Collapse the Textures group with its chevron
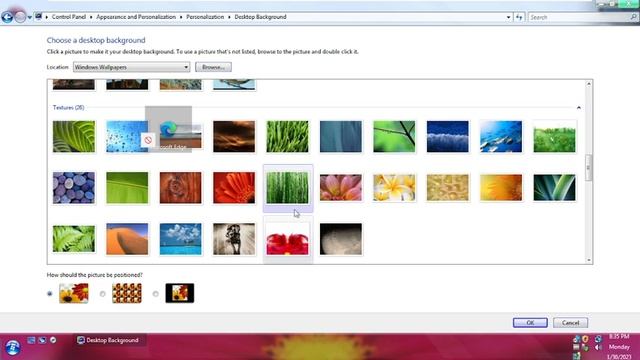 578,108
